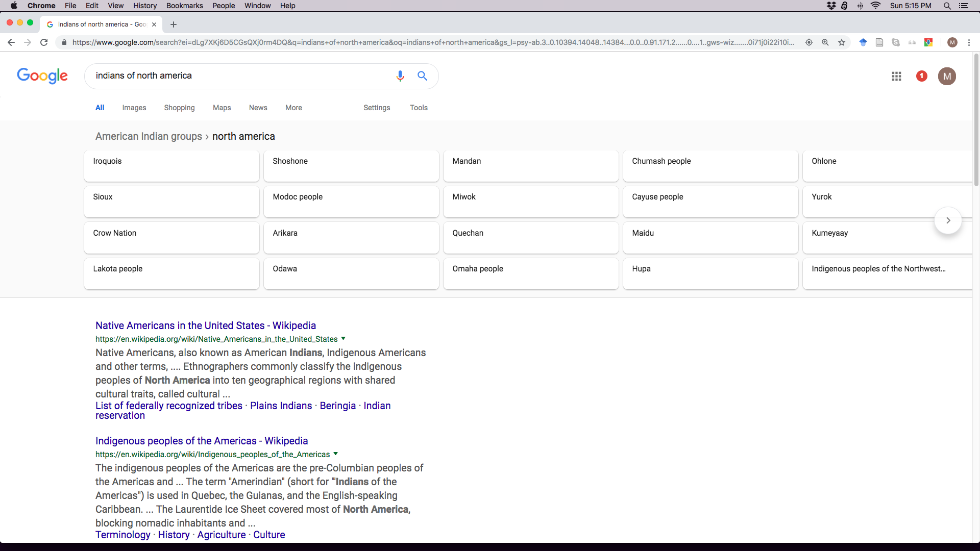Open Native Americans in the United States link

[205, 325]
